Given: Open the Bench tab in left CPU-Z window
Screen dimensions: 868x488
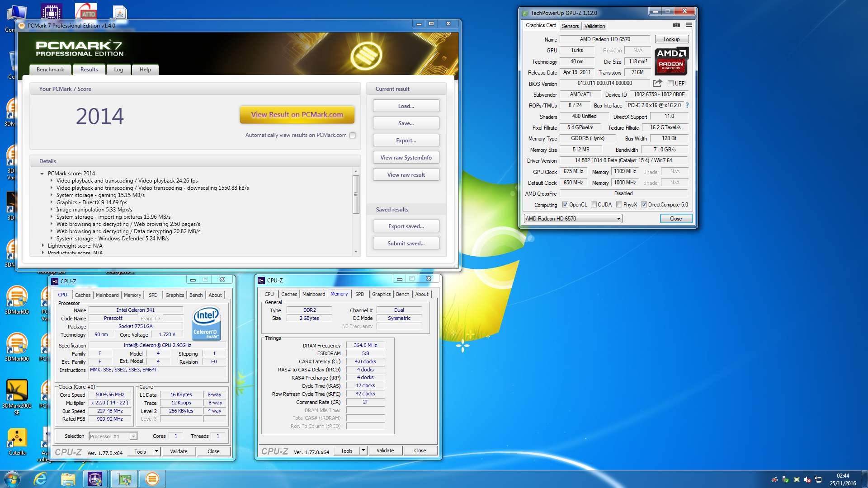Looking at the screenshot, I should (196, 295).
